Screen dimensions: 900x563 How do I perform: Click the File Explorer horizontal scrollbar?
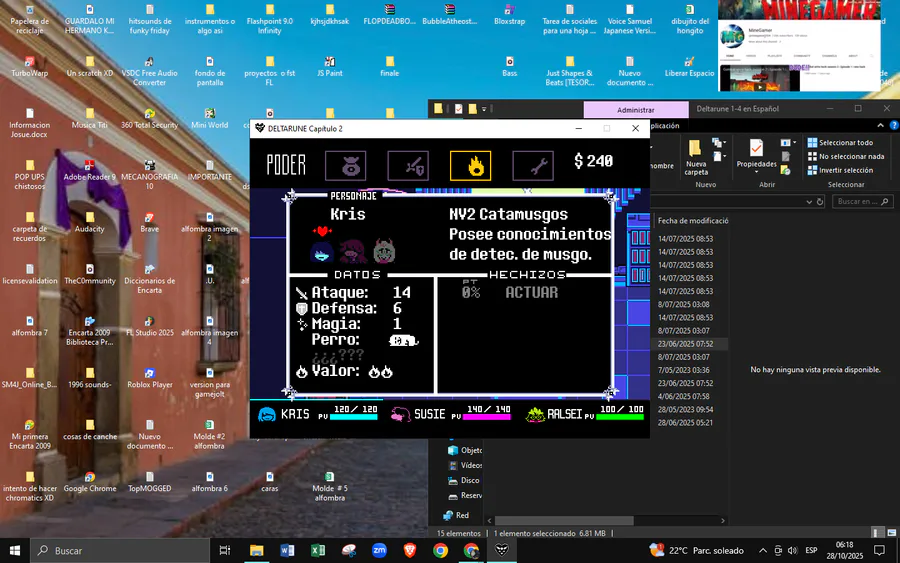(564, 521)
